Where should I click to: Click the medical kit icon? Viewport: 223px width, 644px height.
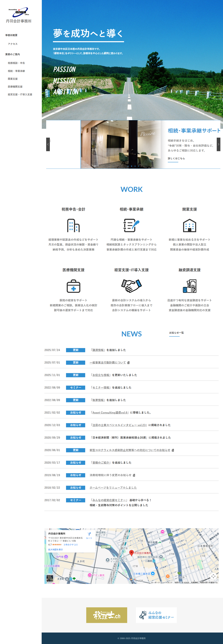point(73,286)
